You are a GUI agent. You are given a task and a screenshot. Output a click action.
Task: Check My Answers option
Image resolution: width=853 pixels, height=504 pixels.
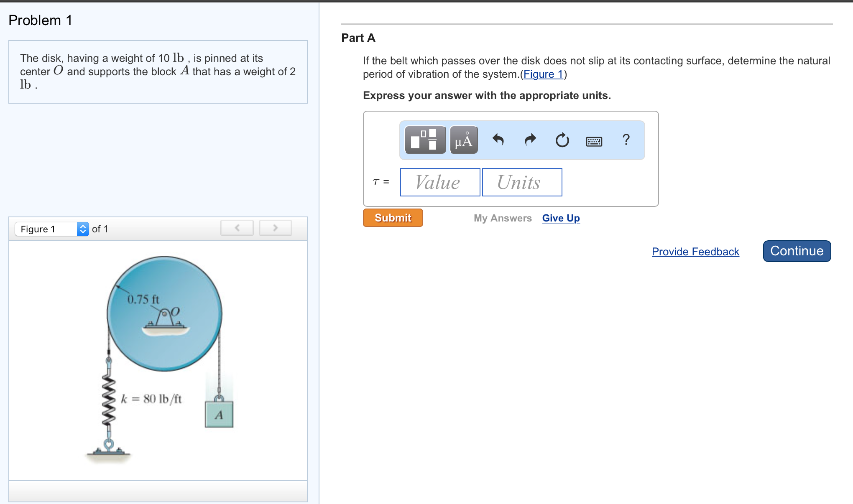click(x=502, y=218)
